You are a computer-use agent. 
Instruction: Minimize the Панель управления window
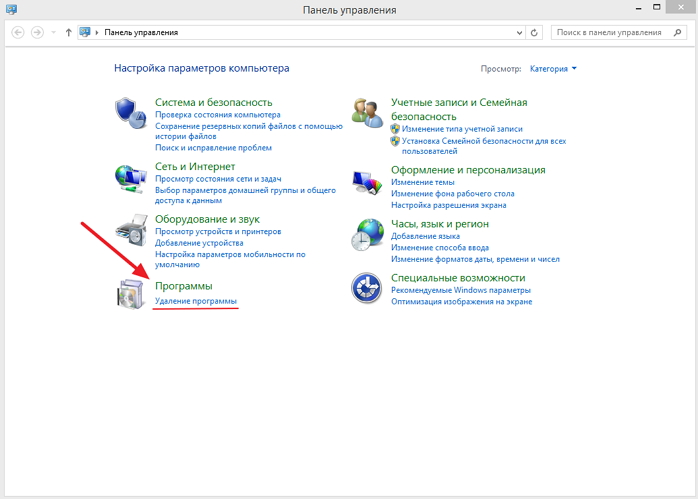click(639, 8)
